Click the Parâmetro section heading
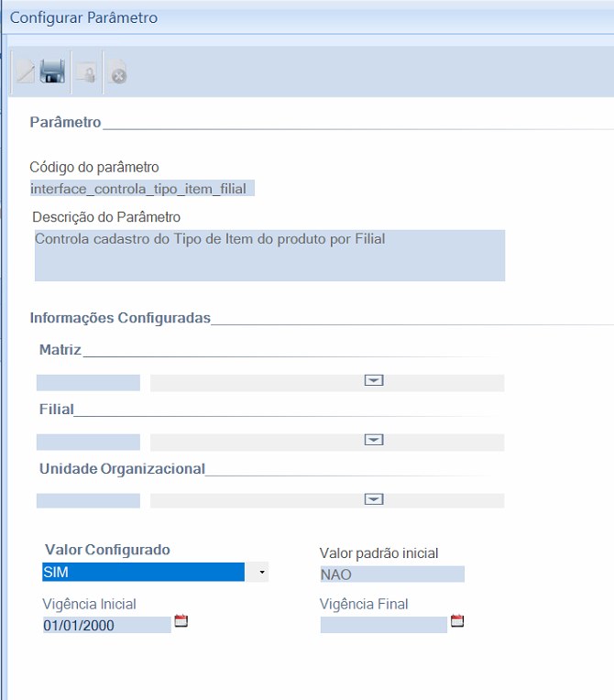This screenshot has height=700, width=614. [x=66, y=122]
